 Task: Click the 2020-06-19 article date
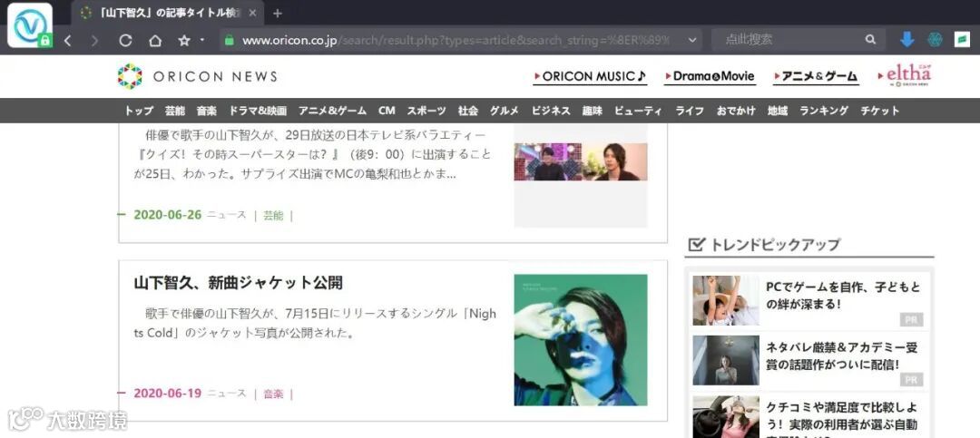[x=168, y=394]
